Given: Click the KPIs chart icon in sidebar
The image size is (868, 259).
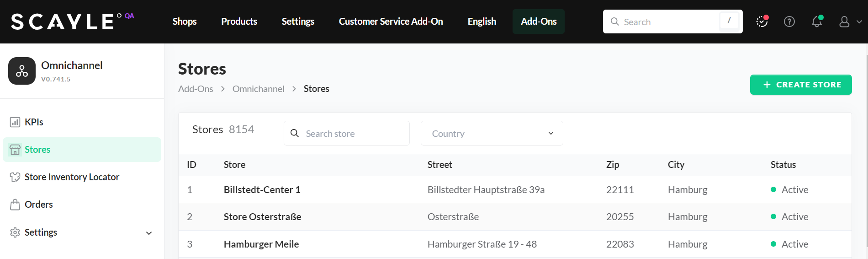Looking at the screenshot, I should [x=15, y=122].
